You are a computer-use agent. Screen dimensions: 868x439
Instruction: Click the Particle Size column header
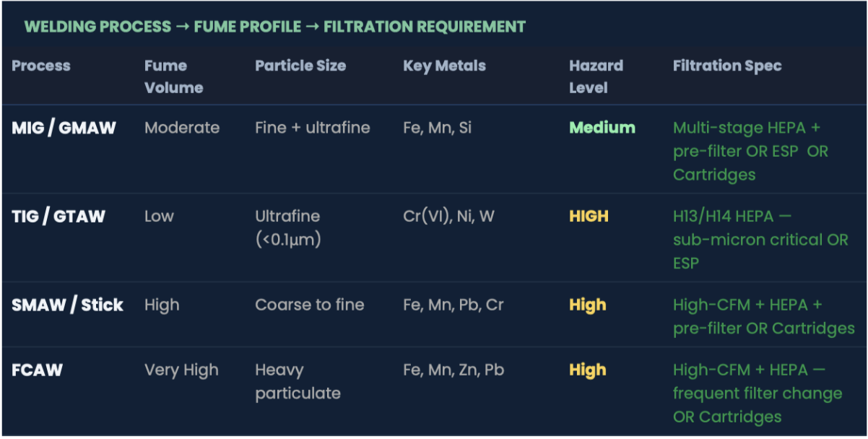click(300, 66)
